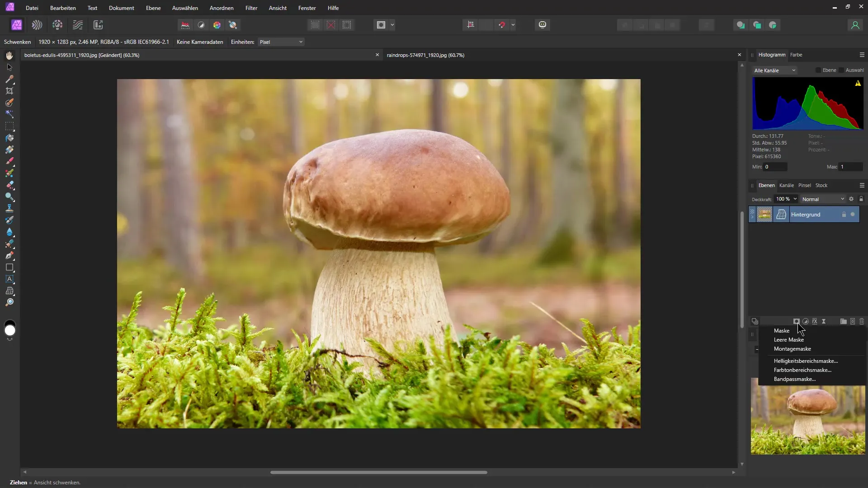Toggle visibility of the Hintergrund layer
Screen dimensions: 868x488
tap(853, 215)
